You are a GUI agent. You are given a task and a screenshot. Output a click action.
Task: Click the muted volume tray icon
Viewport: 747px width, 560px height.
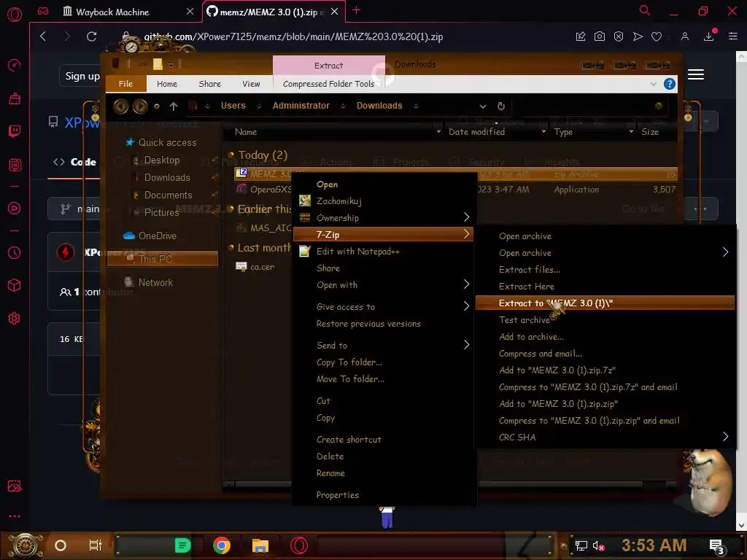(x=598, y=545)
